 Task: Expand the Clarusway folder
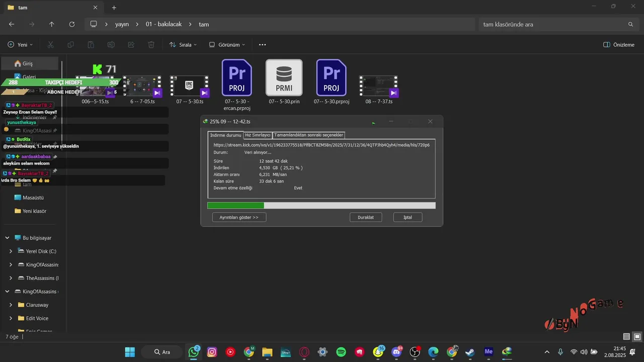11,305
